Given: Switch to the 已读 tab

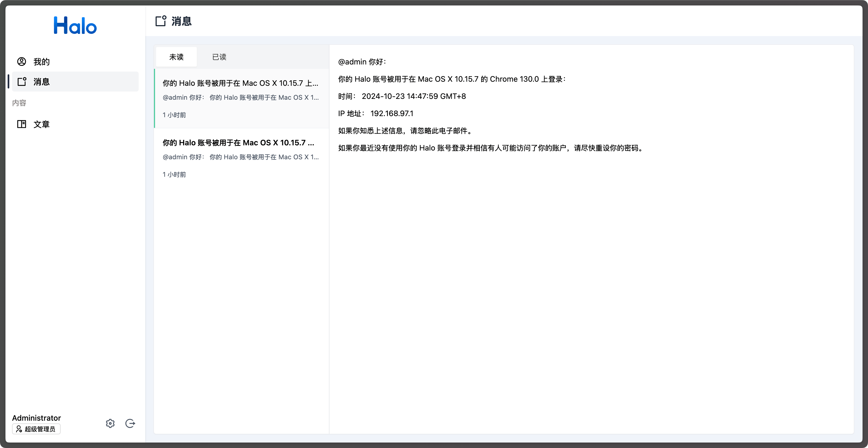Looking at the screenshot, I should 219,57.
